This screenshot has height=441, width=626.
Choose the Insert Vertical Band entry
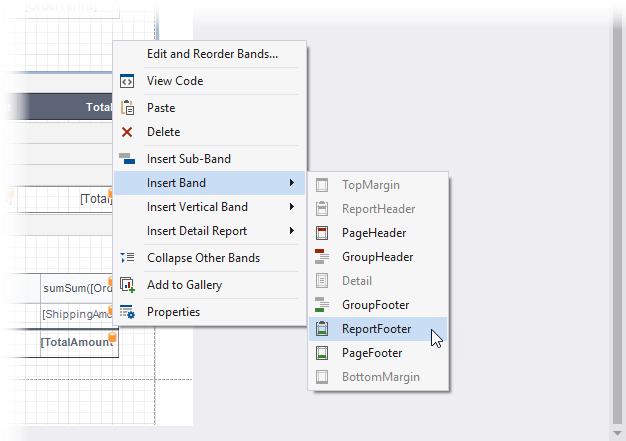click(197, 207)
